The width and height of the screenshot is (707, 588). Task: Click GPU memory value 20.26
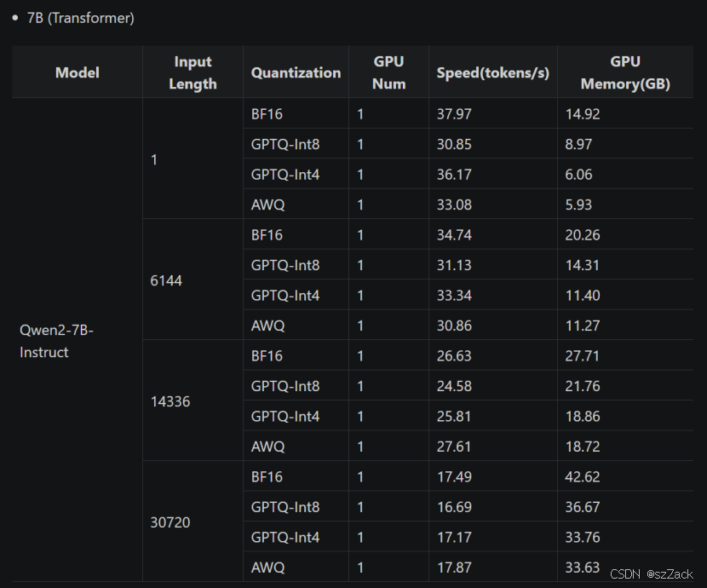(583, 234)
